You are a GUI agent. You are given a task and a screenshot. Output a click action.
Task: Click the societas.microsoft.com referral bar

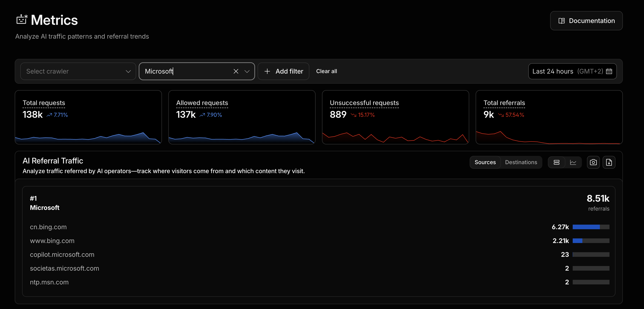[591, 268]
